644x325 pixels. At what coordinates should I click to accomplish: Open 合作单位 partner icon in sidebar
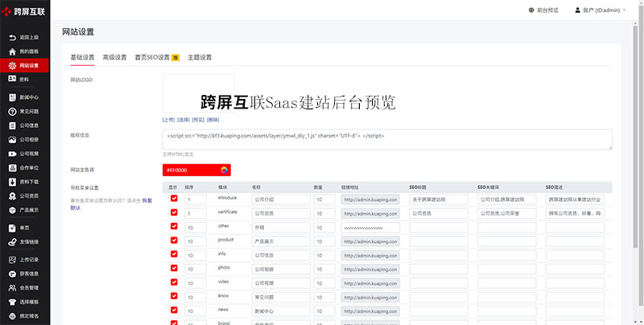12,168
